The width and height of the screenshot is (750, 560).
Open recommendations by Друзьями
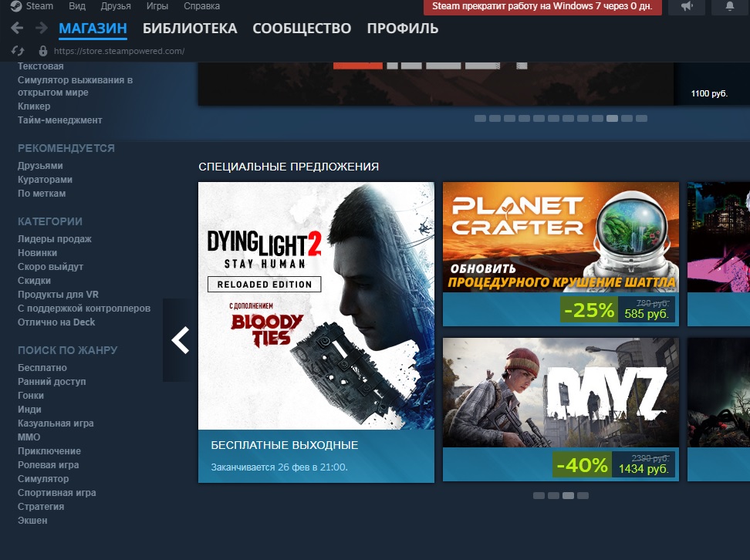coord(40,166)
